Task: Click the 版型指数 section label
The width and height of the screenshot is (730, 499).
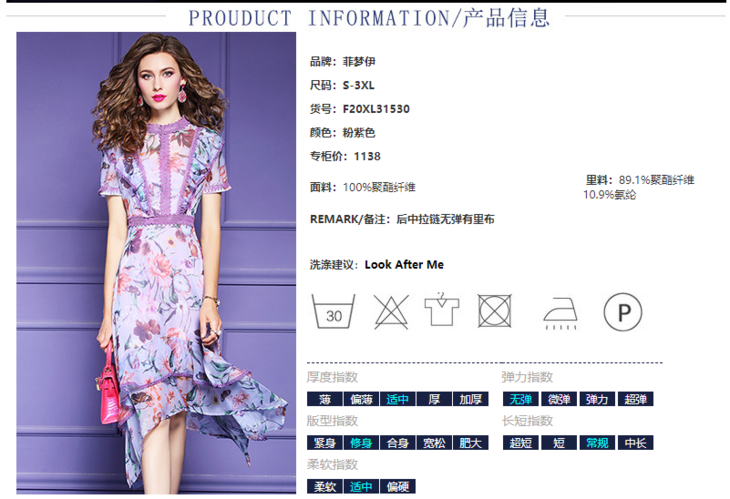Action: coord(332,421)
